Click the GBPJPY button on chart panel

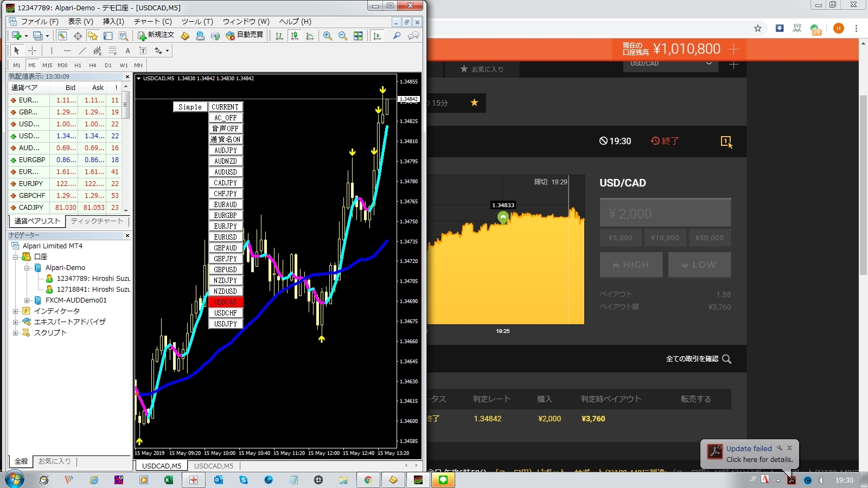pos(226,259)
